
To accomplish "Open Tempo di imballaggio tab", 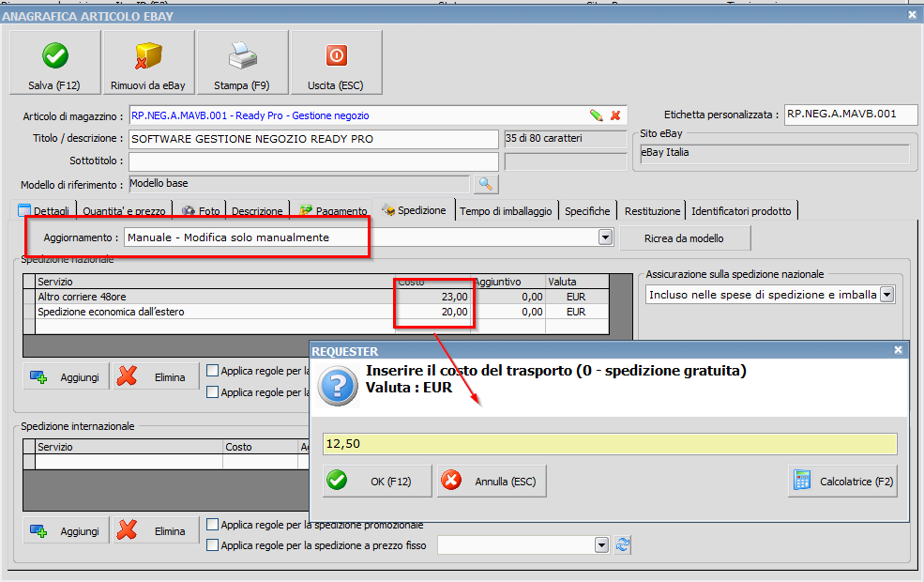I will (x=506, y=210).
